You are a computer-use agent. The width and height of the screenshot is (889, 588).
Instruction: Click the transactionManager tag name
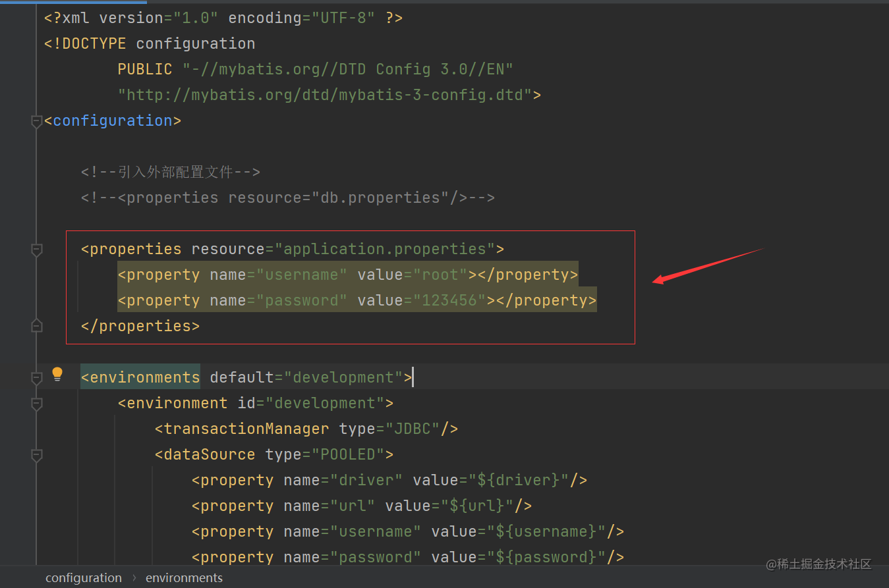[x=246, y=429]
